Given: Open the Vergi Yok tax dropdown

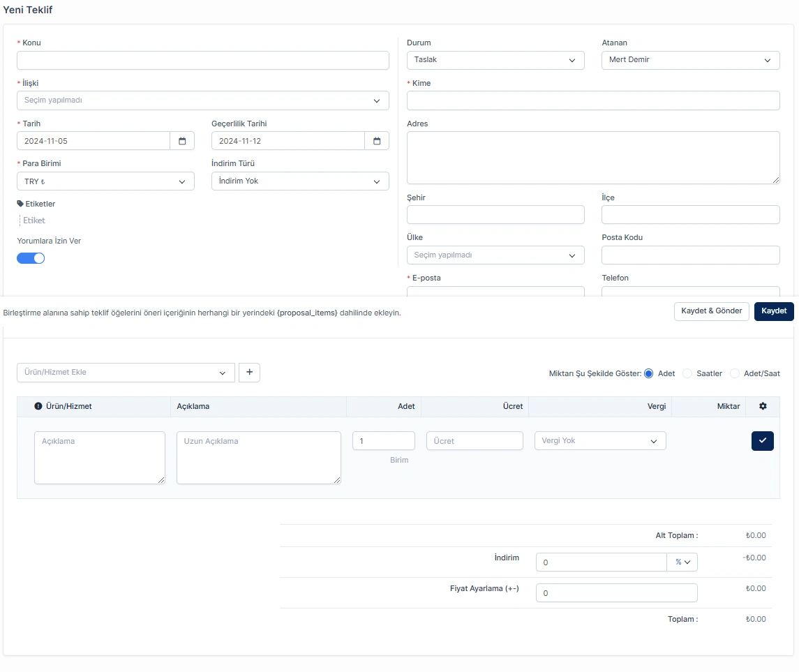Looking at the screenshot, I should 599,441.
